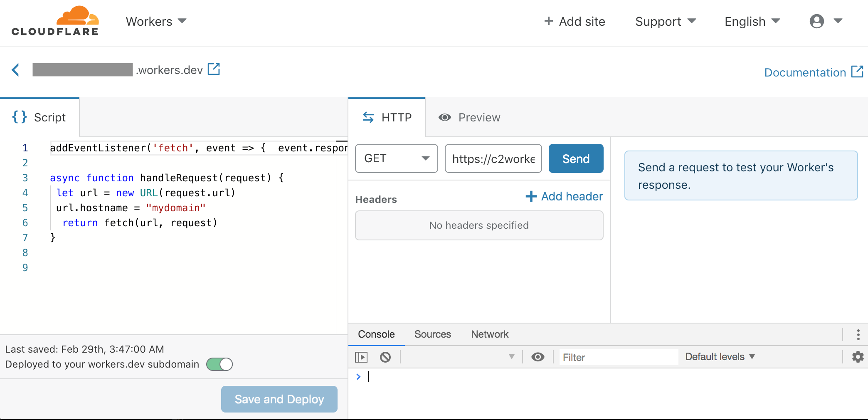
Task: Open the user account avatar menu
Action: click(x=826, y=21)
